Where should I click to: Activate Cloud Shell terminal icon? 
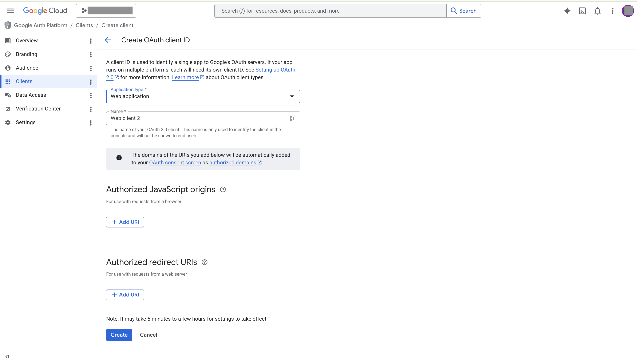click(582, 11)
